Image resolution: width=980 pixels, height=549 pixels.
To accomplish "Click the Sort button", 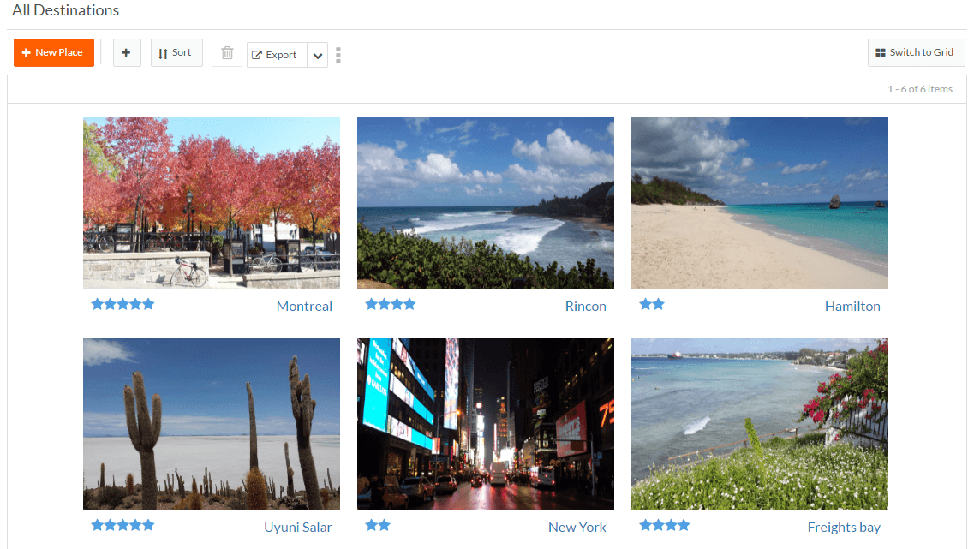I will point(176,52).
